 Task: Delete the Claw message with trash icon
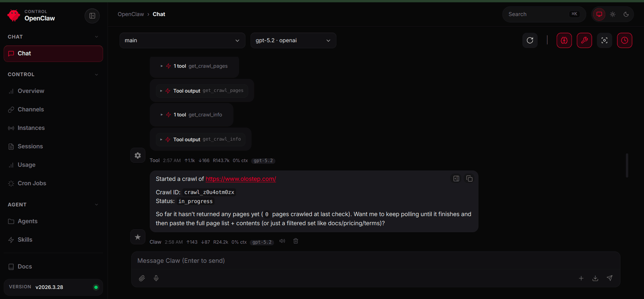pyautogui.click(x=296, y=241)
